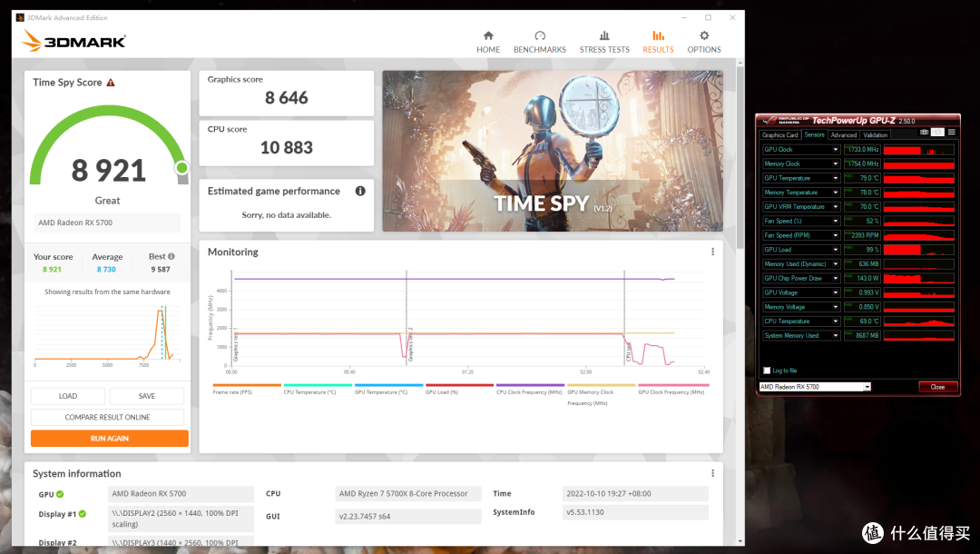This screenshot has width=980, height=554.
Task: Click the info icon beside Estimated game performance
Action: 360,191
